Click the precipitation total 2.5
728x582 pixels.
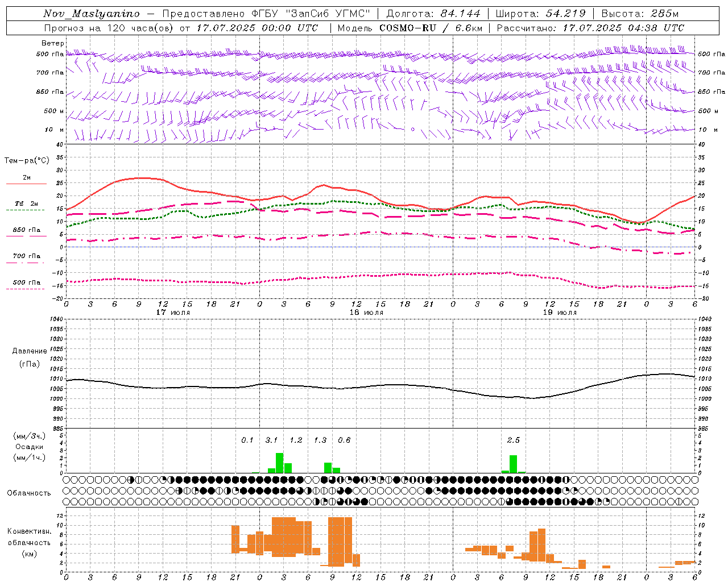513,440
